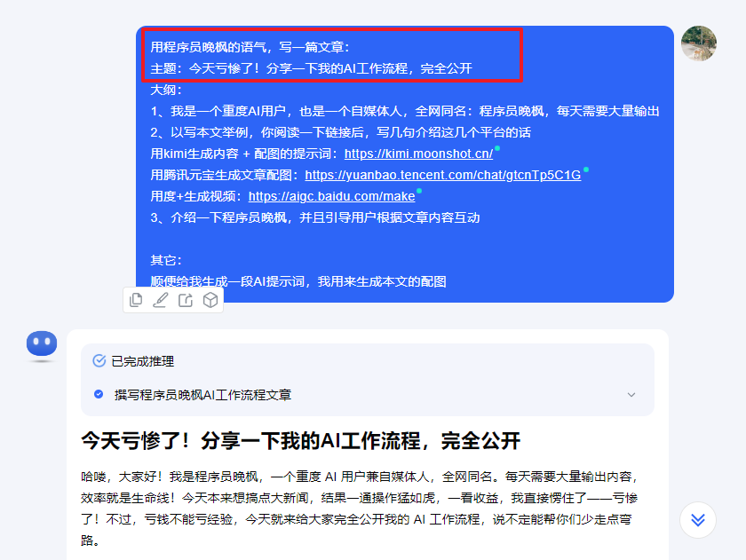Expand the reasoning step chevron
This screenshot has width=746, height=560.
[631, 395]
